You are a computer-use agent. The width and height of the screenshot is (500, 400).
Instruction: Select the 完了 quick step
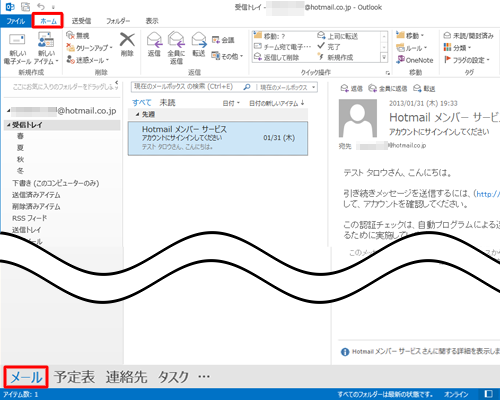tap(329, 47)
